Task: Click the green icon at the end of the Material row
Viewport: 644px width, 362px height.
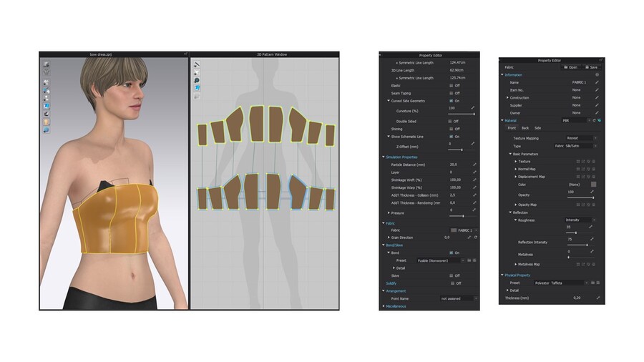Action: 599,121
